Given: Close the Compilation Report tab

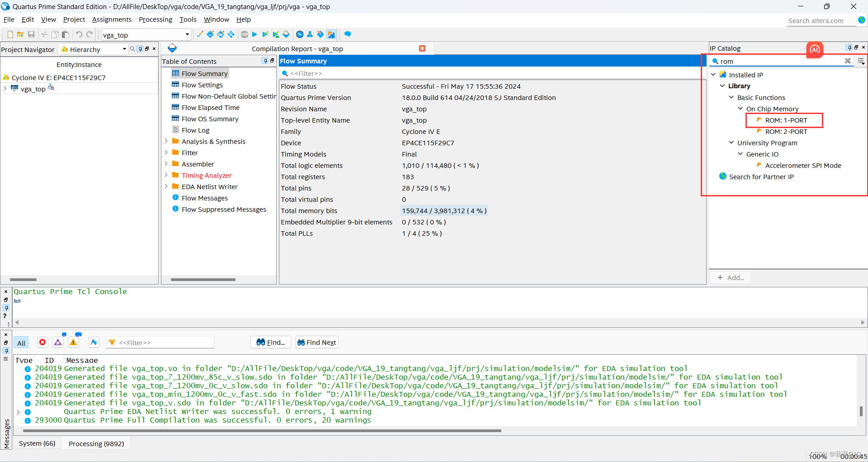Looking at the screenshot, I should (x=422, y=48).
